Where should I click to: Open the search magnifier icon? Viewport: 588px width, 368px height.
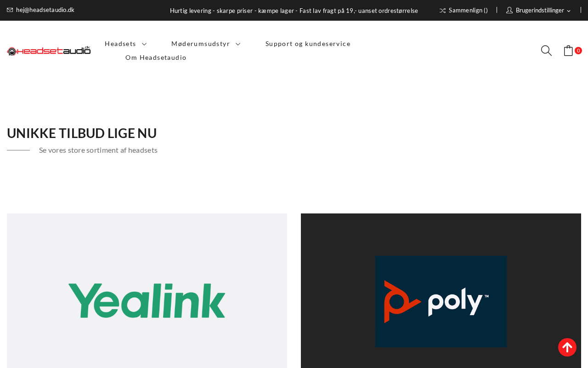(x=546, y=51)
